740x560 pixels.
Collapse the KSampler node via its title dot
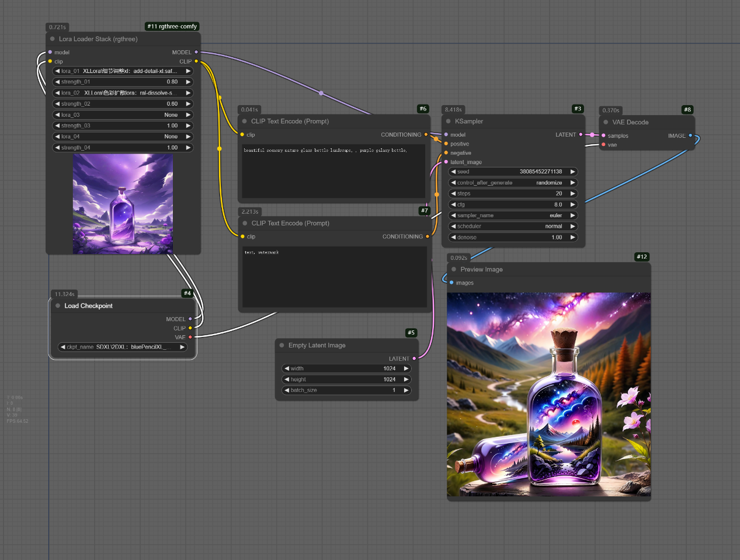(x=449, y=121)
